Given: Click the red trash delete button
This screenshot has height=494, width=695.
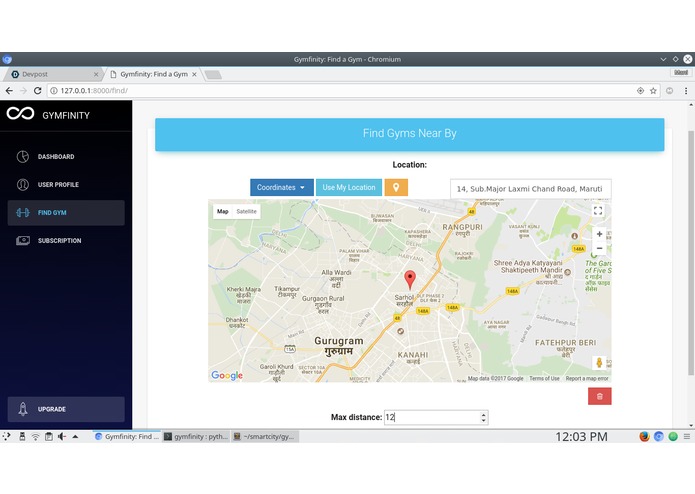Looking at the screenshot, I should [600, 396].
